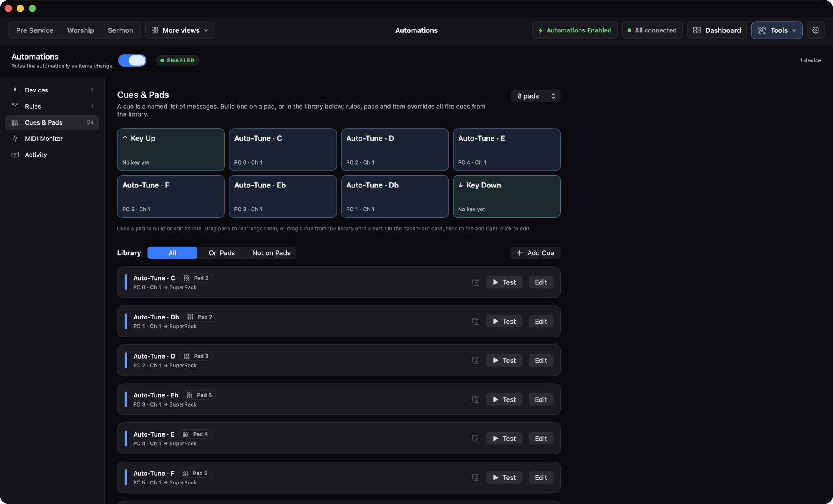This screenshot has width=833, height=504.
Task: Switch to the Sermon view
Action: coord(120,30)
